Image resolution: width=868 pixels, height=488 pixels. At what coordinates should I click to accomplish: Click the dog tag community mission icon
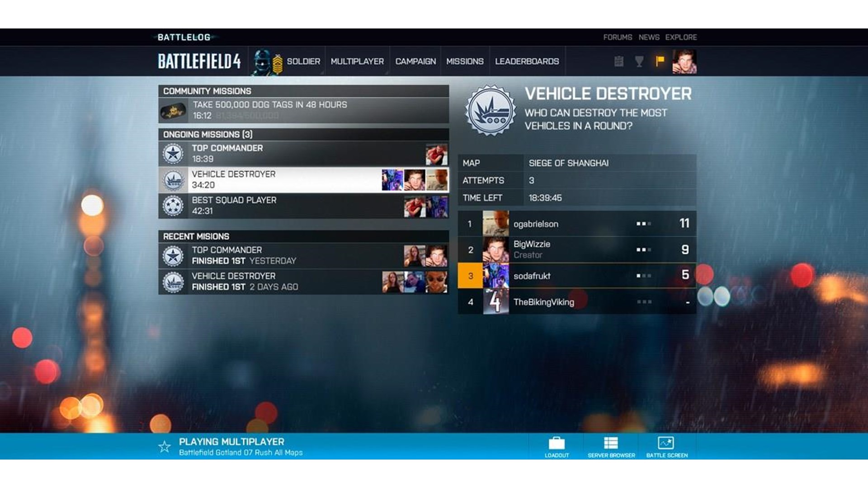[173, 111]
